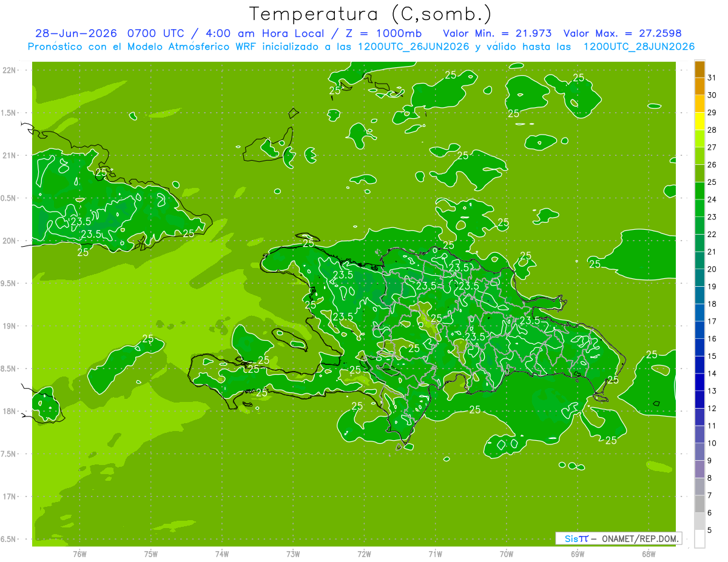Click the 28 value on color scale
This screenshot has height=562, width=728.
712,130
